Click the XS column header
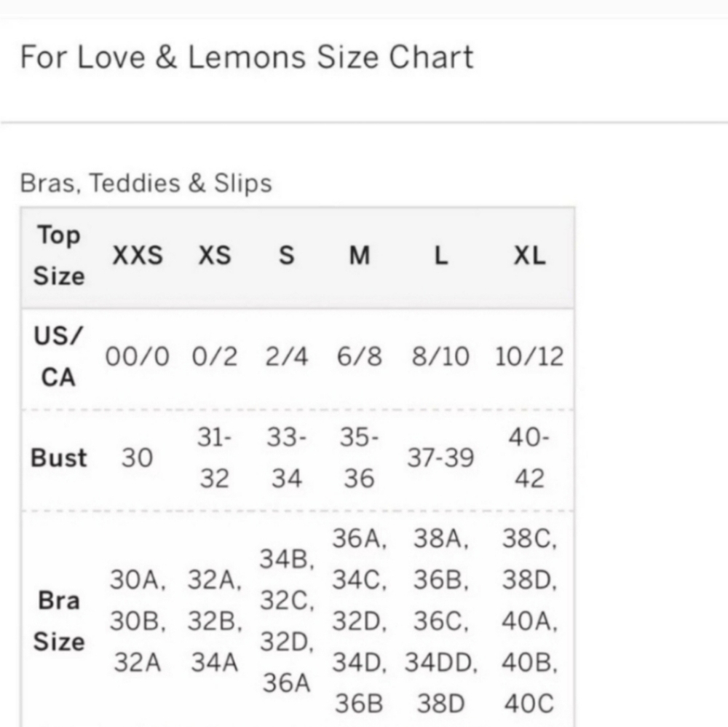 215,256
